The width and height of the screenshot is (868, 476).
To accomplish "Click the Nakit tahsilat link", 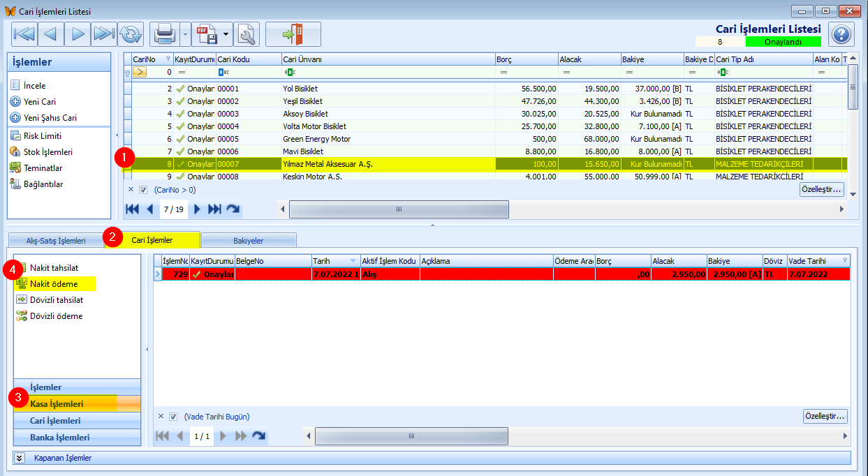I will point(54,267).
